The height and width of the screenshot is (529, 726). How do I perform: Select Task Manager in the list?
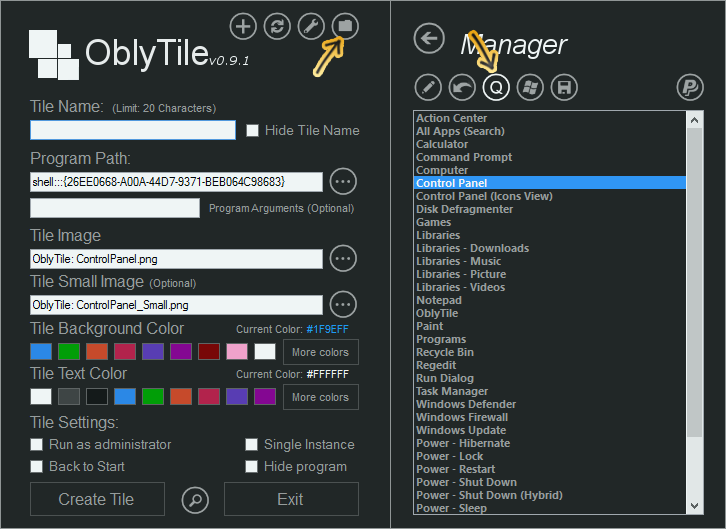(550, 391)
